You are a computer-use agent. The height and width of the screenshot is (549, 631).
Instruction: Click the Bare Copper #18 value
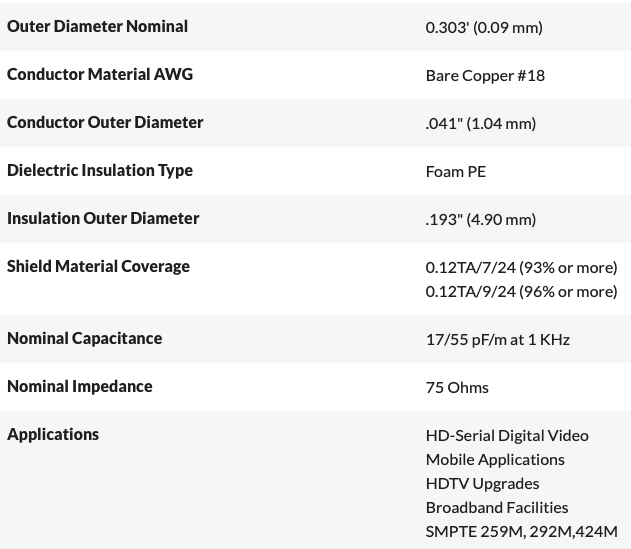coord(485,75)
